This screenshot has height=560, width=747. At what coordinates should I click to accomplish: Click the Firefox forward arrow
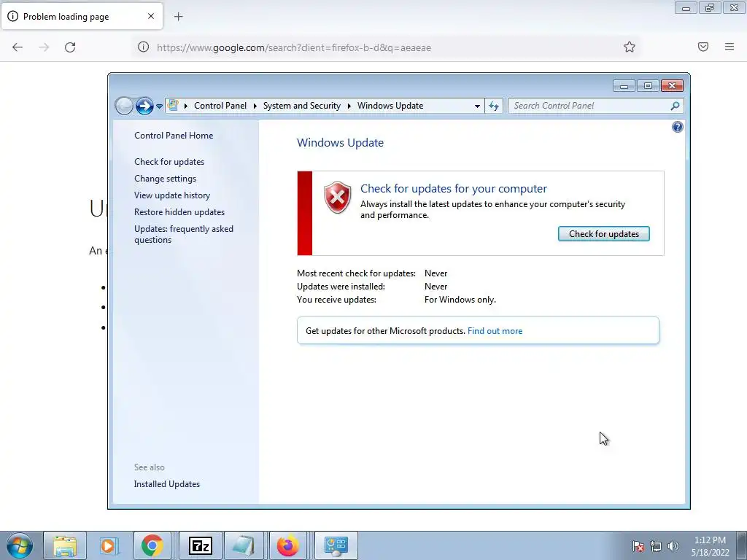44,47
